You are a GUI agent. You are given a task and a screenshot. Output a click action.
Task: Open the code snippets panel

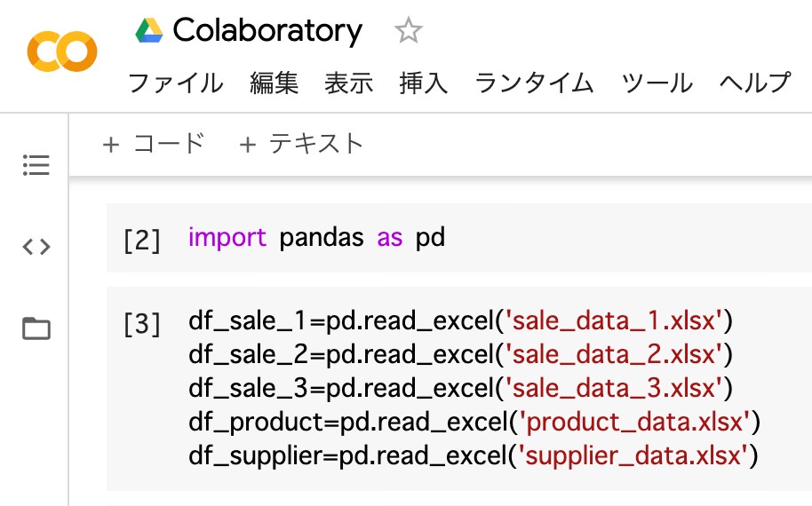36,247
